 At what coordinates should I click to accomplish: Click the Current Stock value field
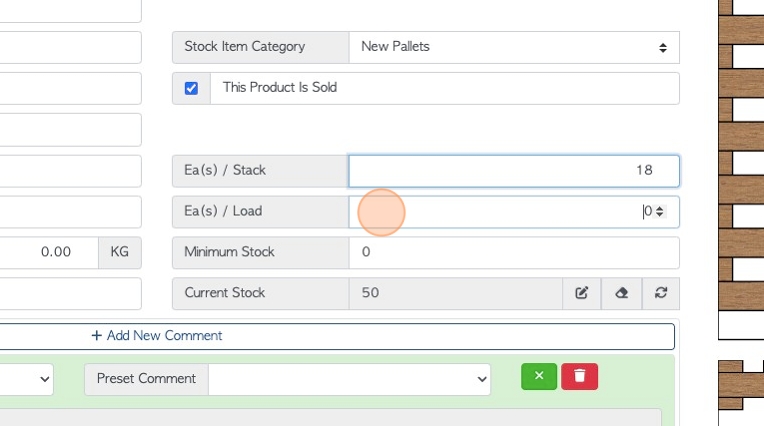[x=456, y=293]
